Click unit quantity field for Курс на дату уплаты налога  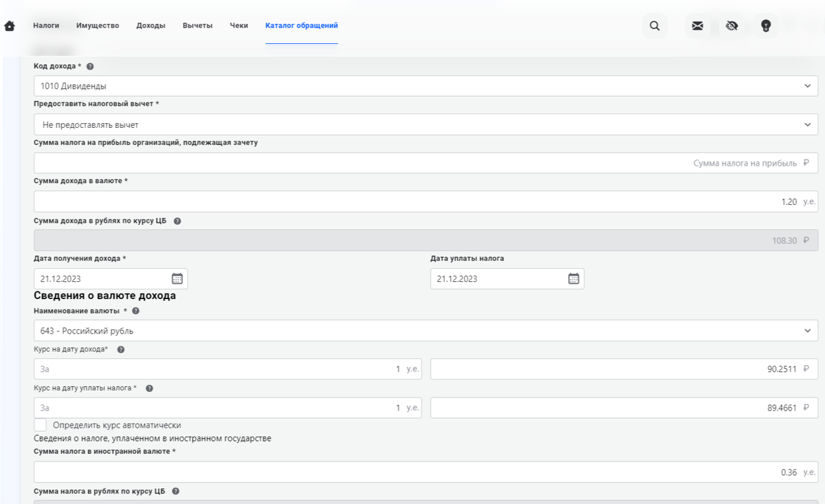(x=228, y=408)
